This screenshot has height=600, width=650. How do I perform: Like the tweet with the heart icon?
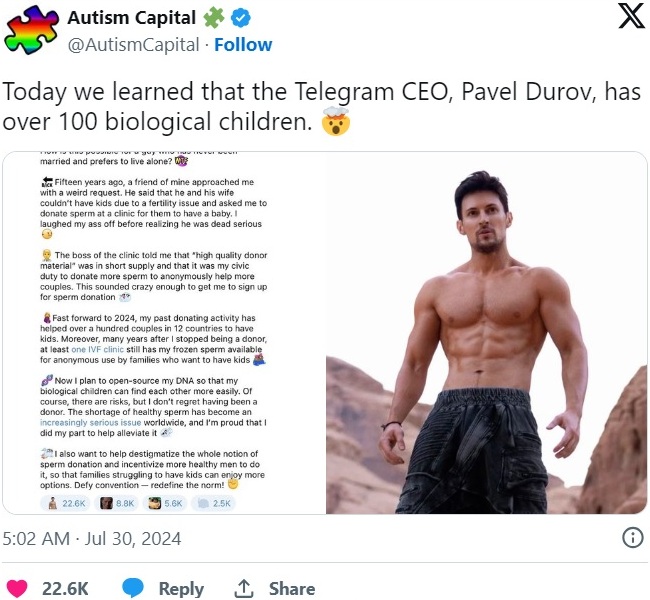click(17, 588)
